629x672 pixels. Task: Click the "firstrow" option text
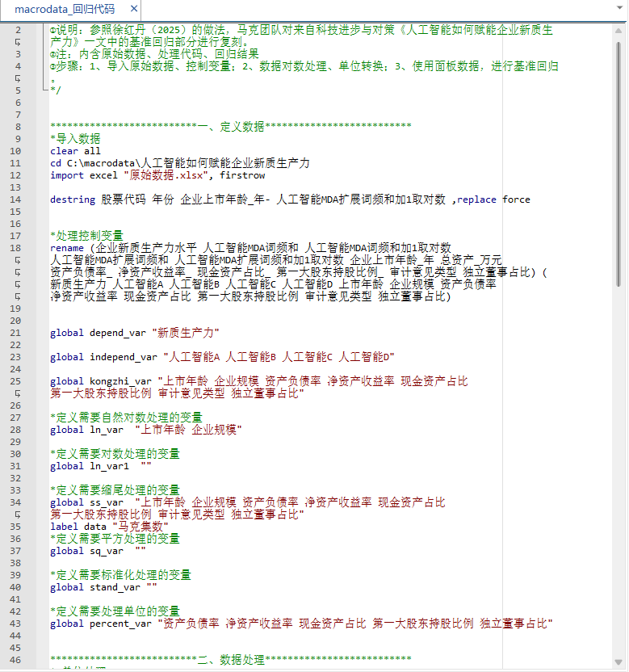click(x=241, y=175)
